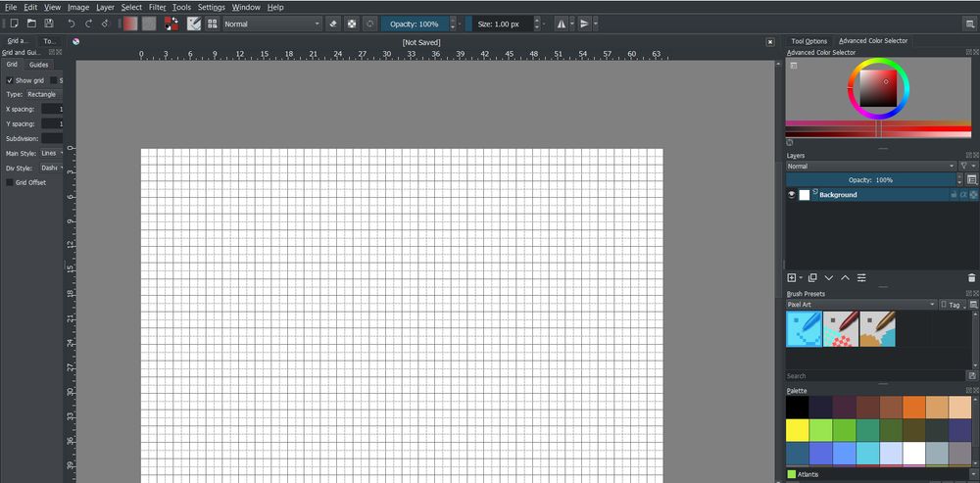
Task: Move layer up with arrow icon
Action: coord(845,277)
